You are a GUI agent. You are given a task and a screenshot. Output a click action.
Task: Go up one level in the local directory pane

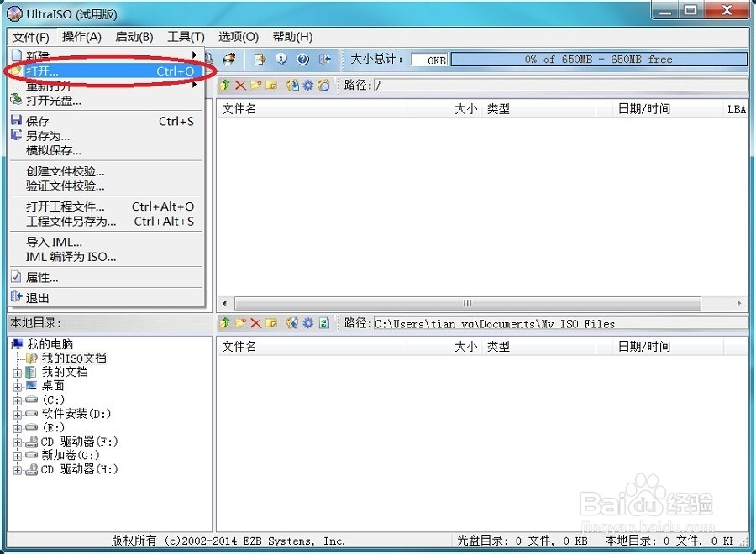click(224, 323)
